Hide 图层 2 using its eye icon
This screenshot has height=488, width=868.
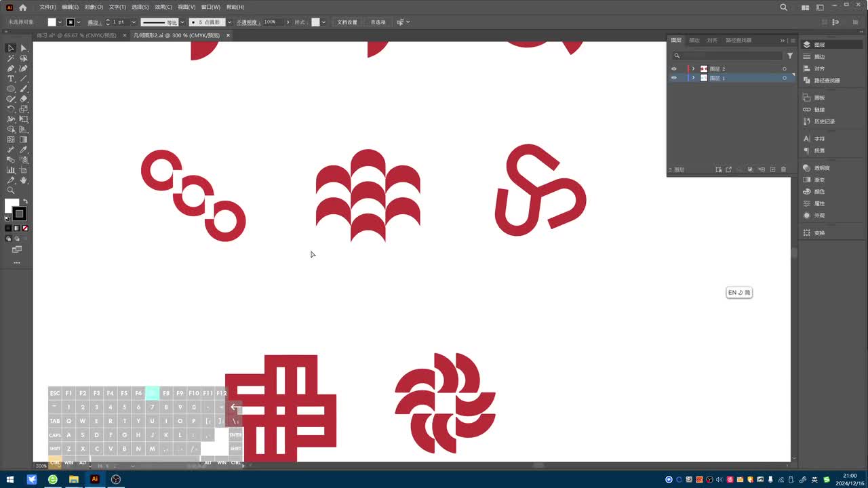click(x=673, y=69)
